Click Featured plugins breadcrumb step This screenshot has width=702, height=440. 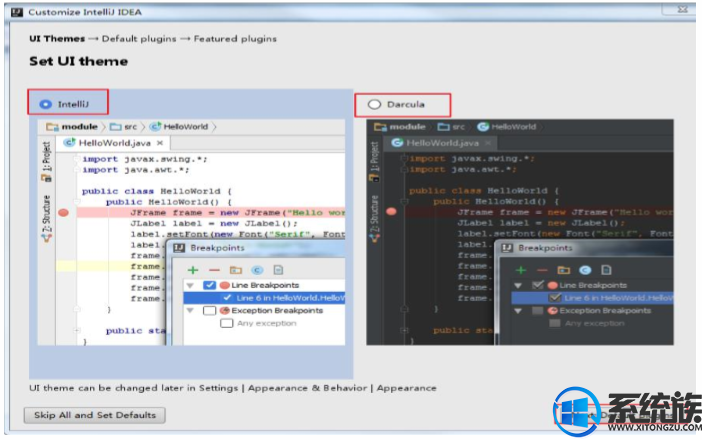pos(235,38)
